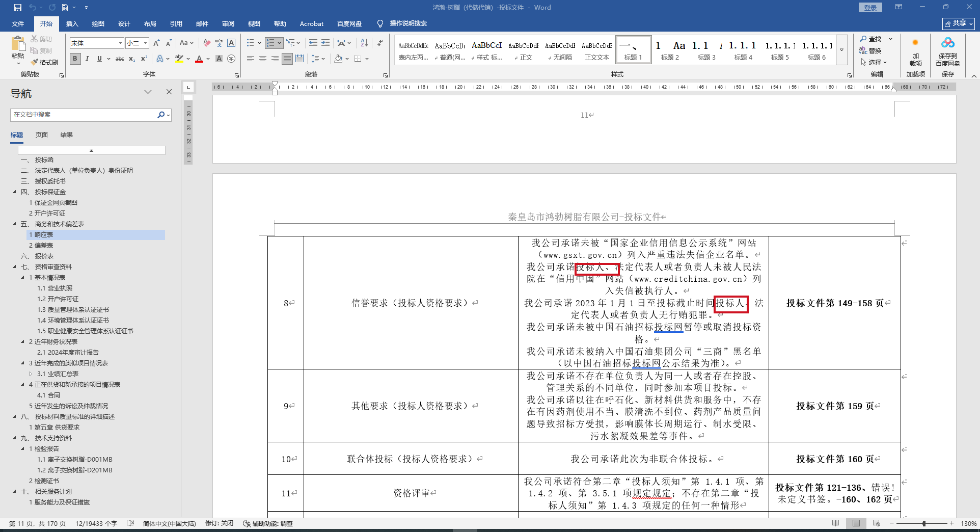Switch to Web Layout view in status bar
980x532 pixels.
876,523
